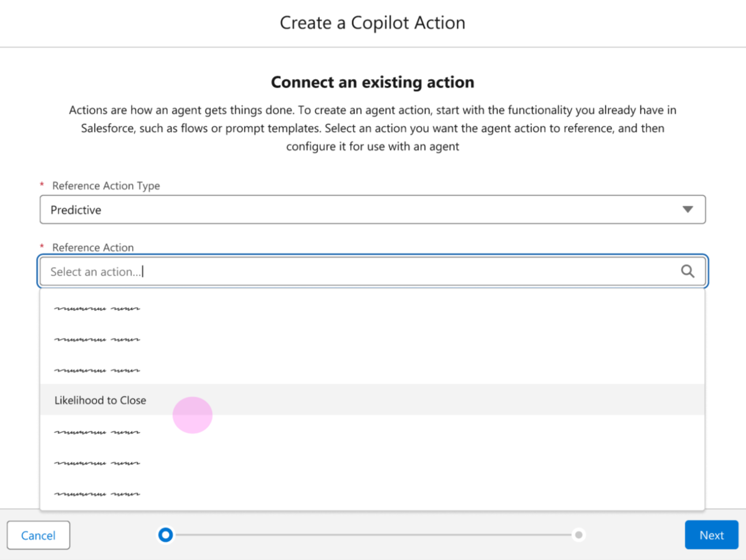Select the Likelihood to Close option
Screen dimensions: 746x560
pyautogui.click(x=100, y=400)
